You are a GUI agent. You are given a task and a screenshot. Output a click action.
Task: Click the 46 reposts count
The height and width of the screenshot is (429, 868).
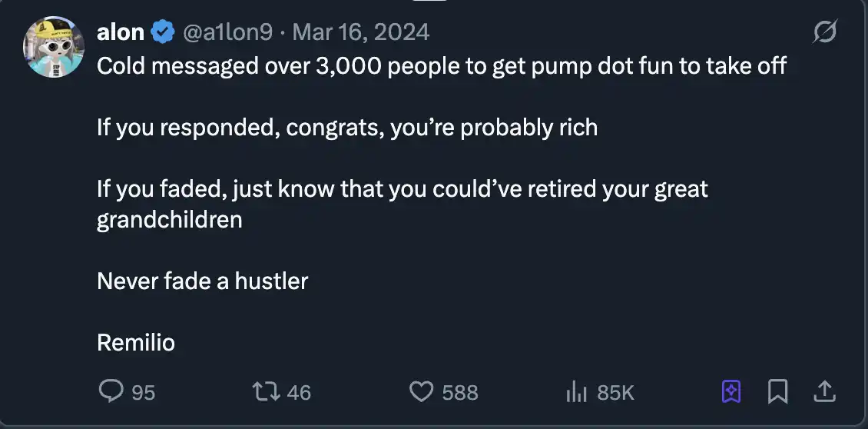click(x=299, y=393)
